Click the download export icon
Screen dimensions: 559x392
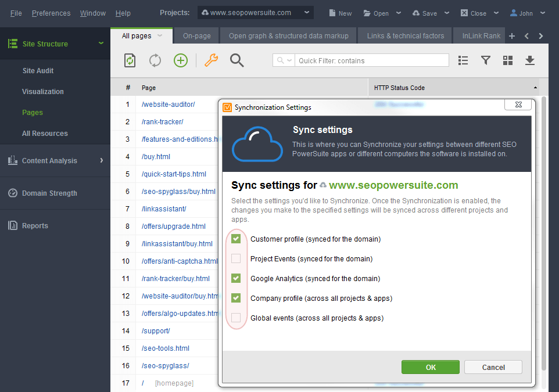[530, 60]
